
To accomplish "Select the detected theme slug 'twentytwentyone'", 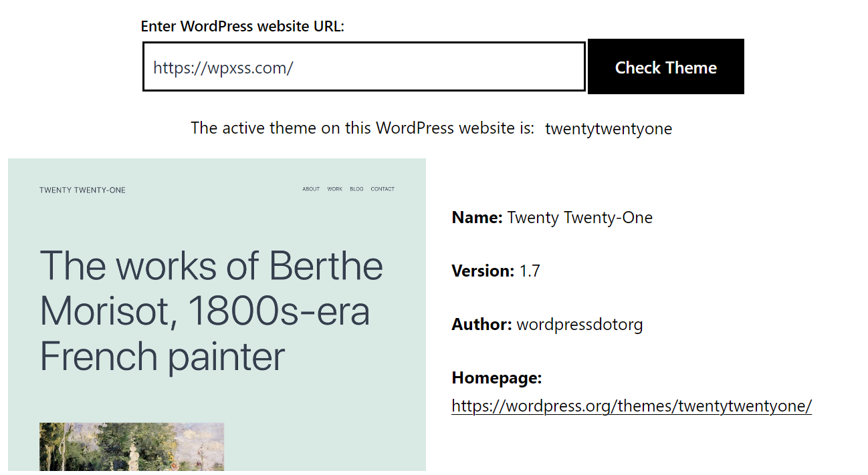I will 609,128.
